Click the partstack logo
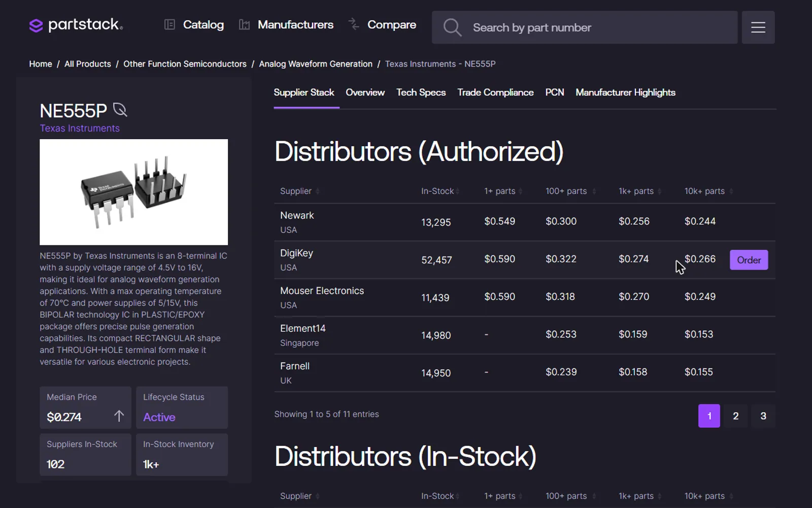The height and width of the screenshot is (508, 812). (x=76, y=24)
